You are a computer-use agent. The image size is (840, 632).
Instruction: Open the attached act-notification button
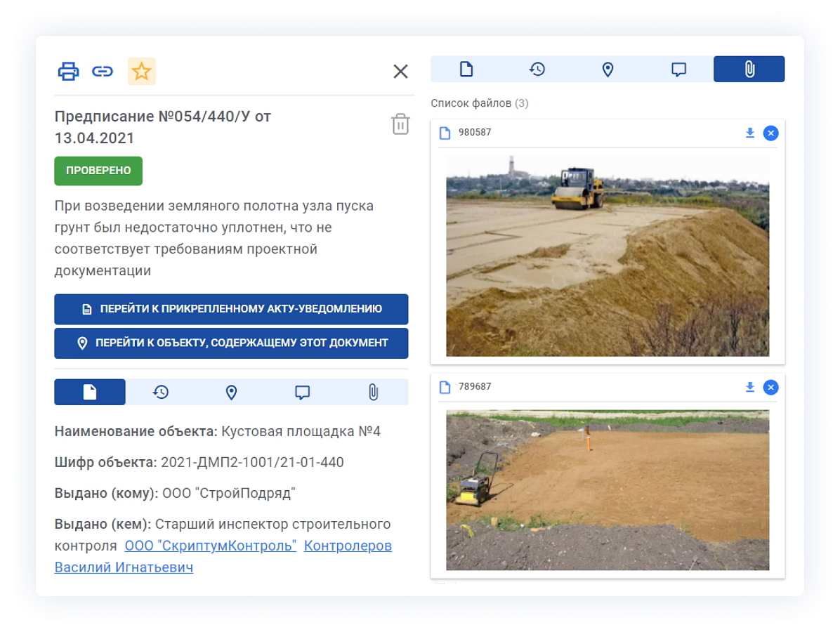231,309
